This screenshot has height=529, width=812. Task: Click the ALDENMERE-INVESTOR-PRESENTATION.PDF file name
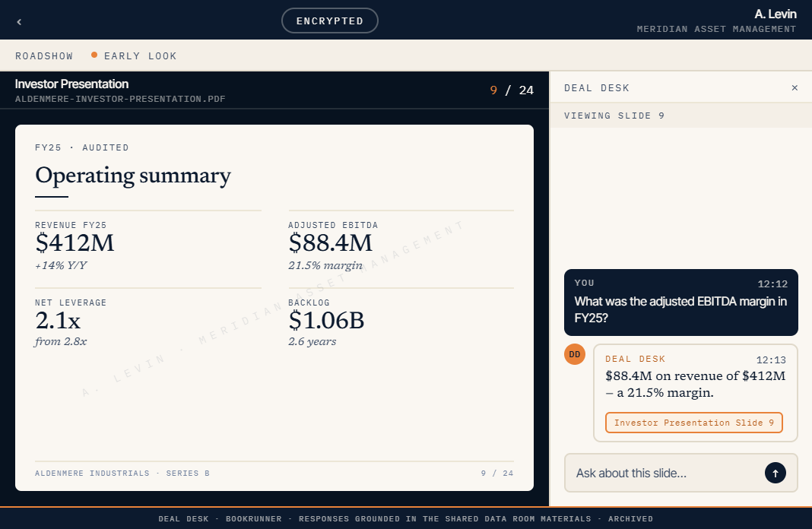click(120, 99)
